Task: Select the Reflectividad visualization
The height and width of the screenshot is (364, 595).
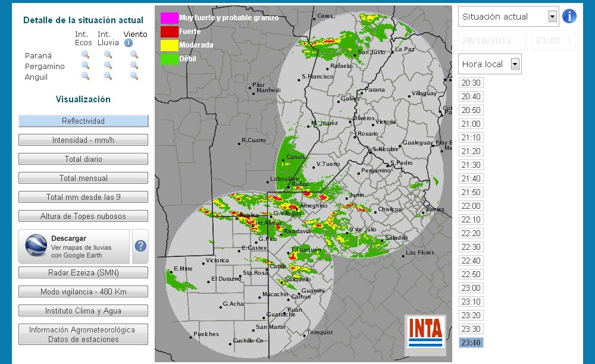Action: (83, 121)
